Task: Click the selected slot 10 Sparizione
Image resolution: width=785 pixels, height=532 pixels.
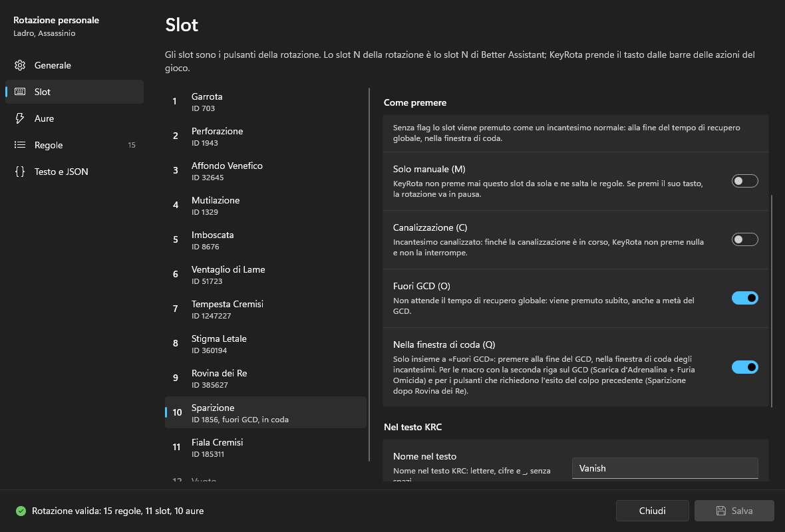Action: 265,412
